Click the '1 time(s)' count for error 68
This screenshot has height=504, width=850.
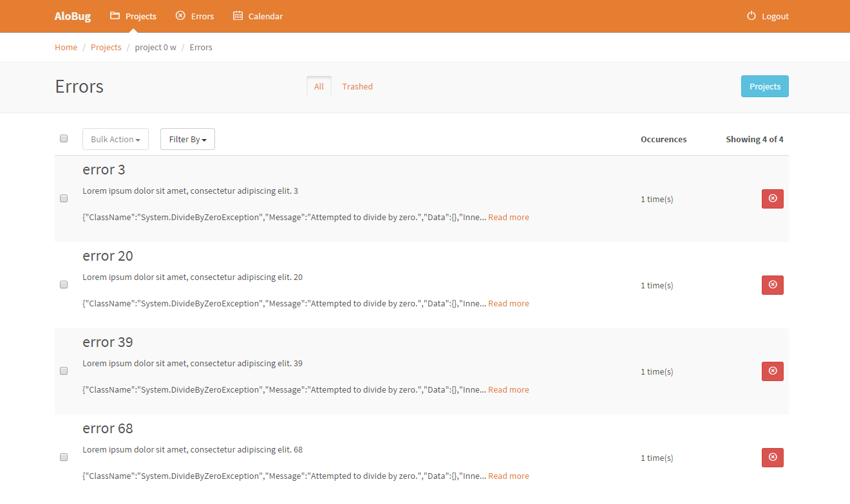(x=657, y=458)
